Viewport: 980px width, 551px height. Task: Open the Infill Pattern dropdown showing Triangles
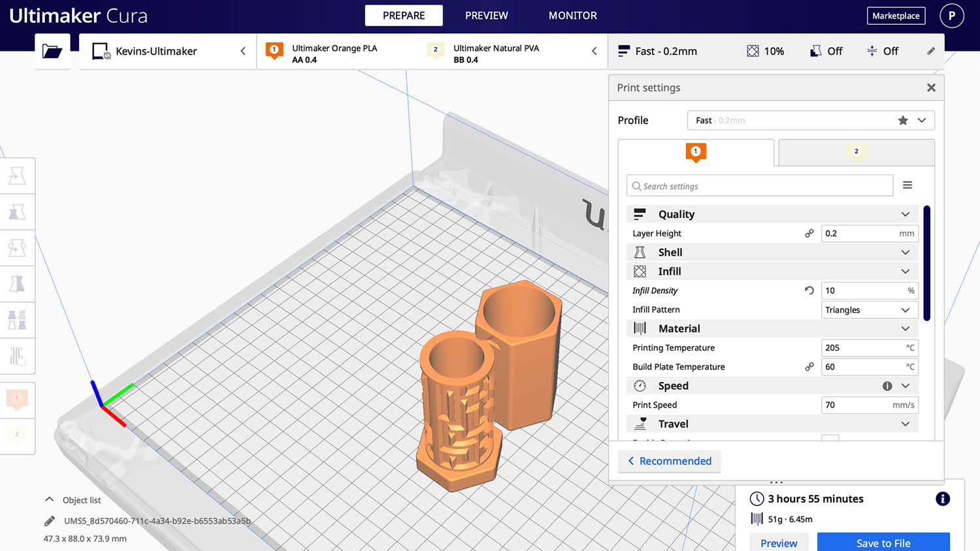click(869, 309)
